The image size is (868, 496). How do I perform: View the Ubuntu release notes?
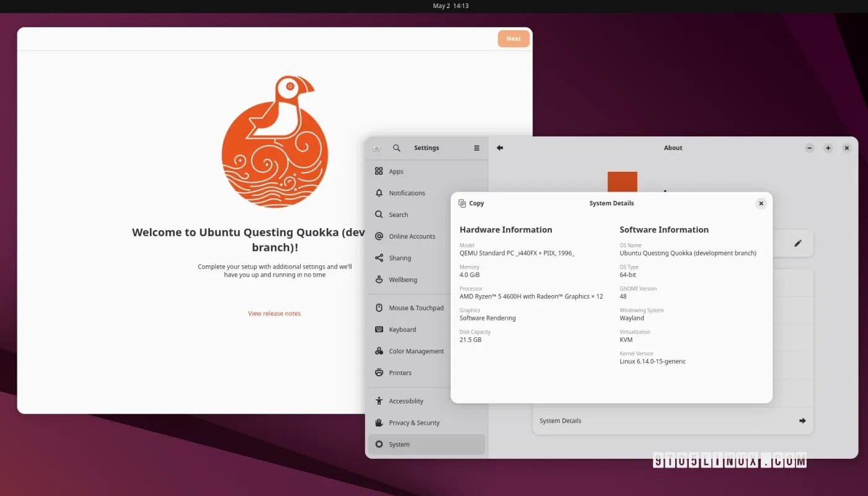274,313
